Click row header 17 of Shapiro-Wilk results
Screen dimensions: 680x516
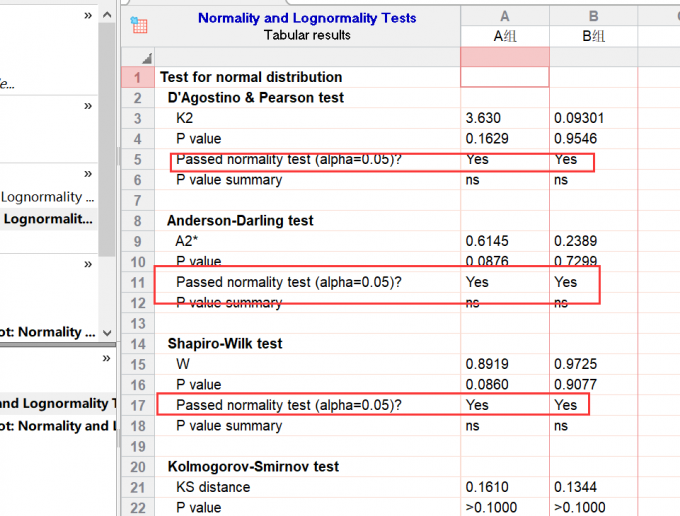(137, 405)
